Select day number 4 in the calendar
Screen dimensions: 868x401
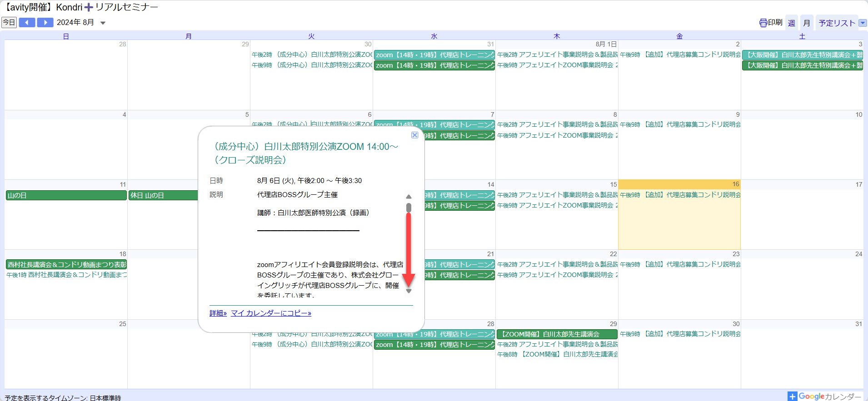(x=124, y=114)
